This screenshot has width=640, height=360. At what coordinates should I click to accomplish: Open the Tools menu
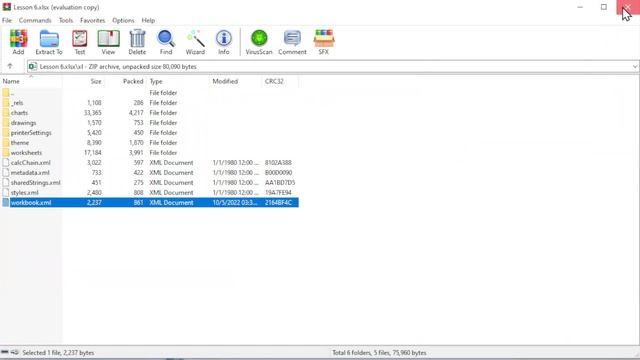[66, 20]
